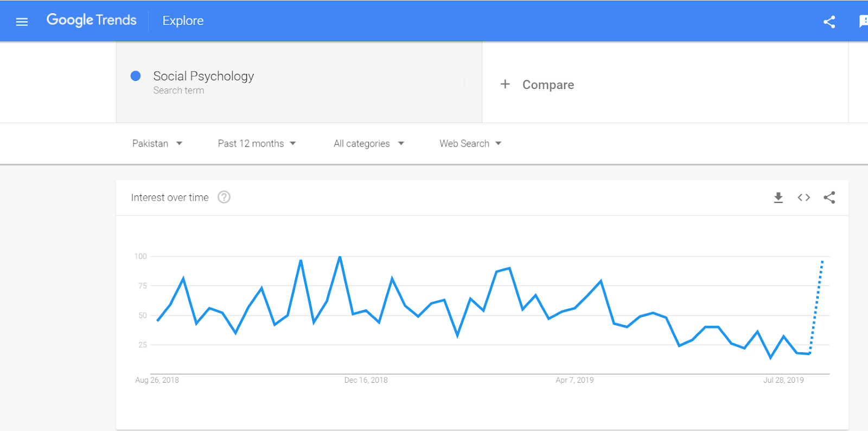Edit the Social Psychology search term

[203, 76]
